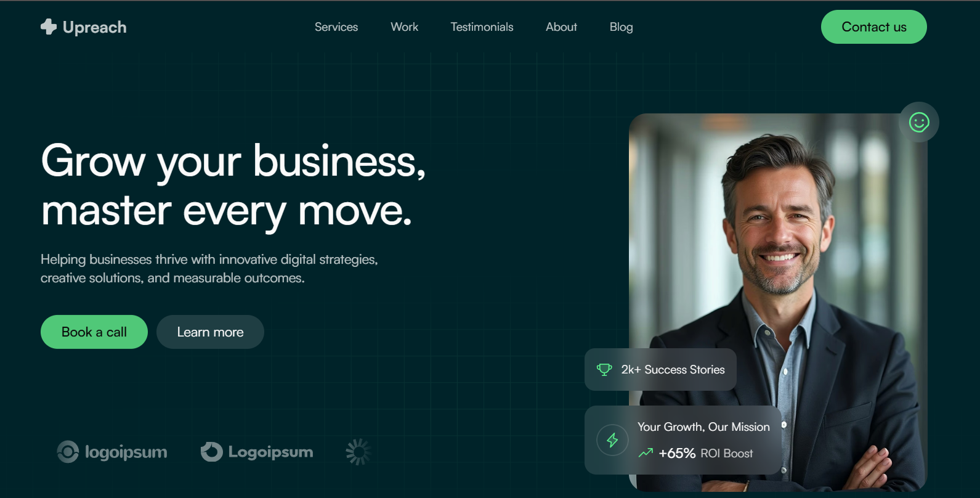Click the trophy icon beside Success Stories
980x498 pixels.
pyautogui.click(x=604, y=369)
